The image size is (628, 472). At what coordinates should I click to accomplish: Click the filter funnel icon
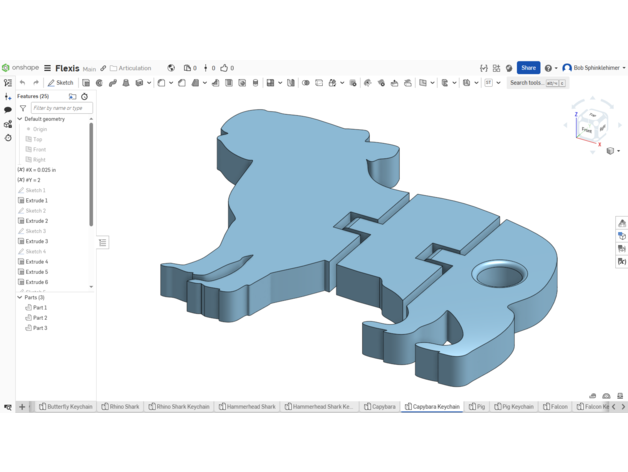[x=23, y=108]
